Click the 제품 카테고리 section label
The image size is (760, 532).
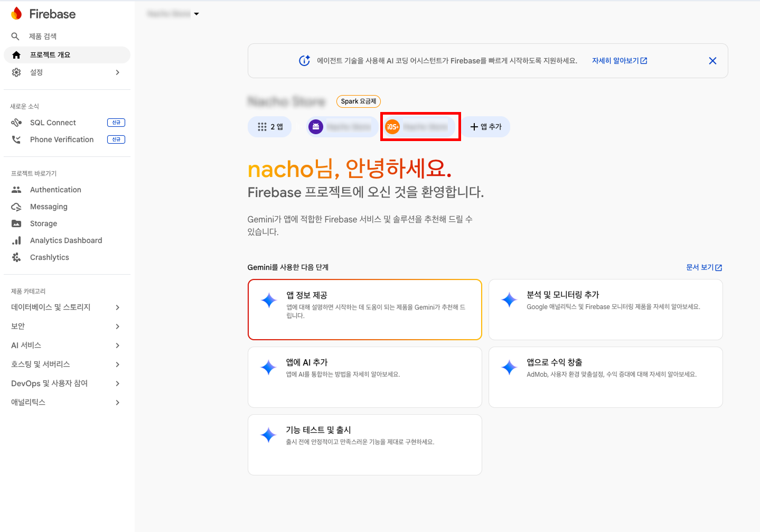coord(29,292)
